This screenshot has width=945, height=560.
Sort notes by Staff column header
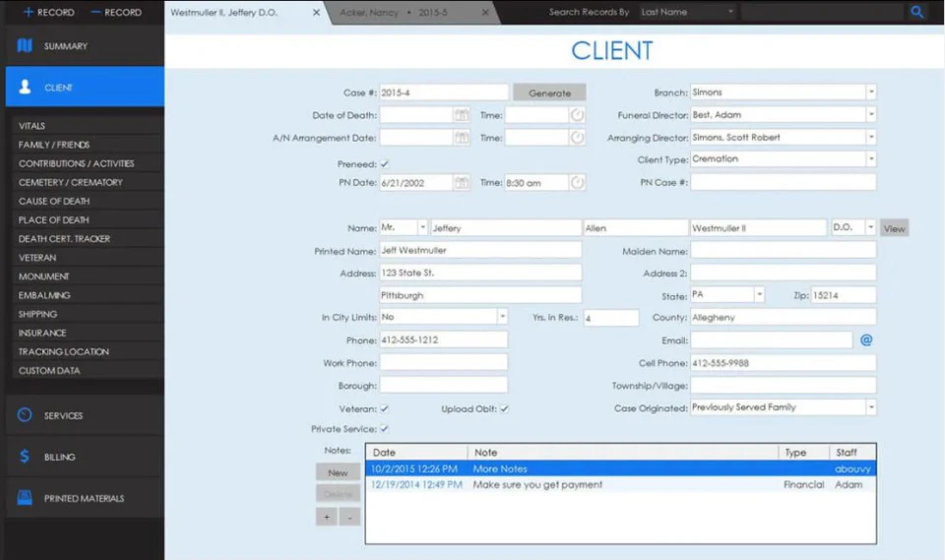click(852, 452)
